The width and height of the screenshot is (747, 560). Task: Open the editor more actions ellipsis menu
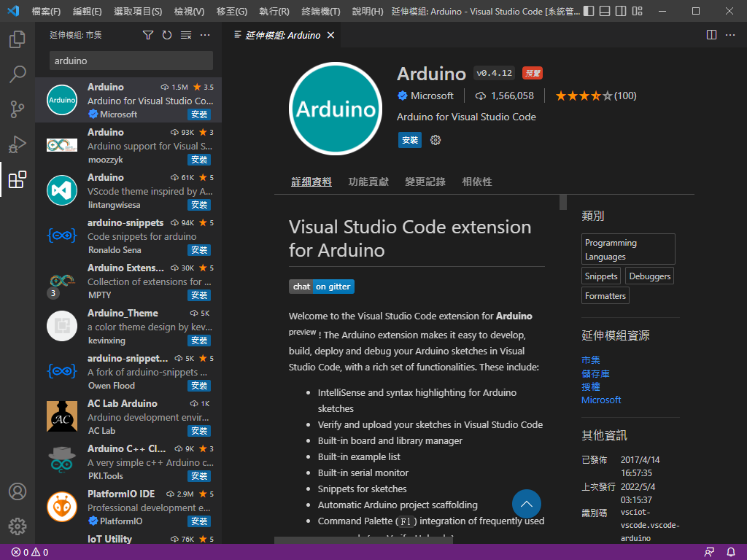[730, 35]
